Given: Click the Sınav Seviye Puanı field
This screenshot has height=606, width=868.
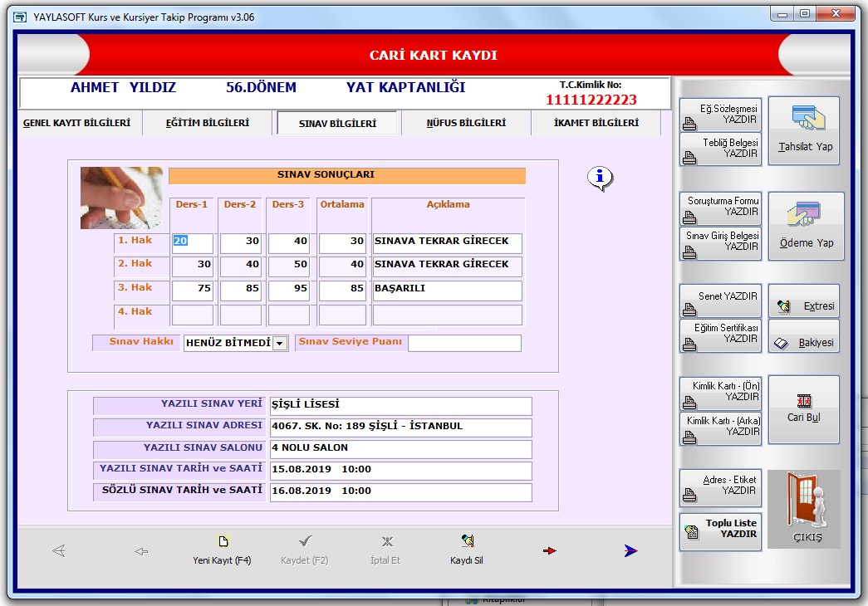Looking at the screenshot, I should click(x=464, y=343).
